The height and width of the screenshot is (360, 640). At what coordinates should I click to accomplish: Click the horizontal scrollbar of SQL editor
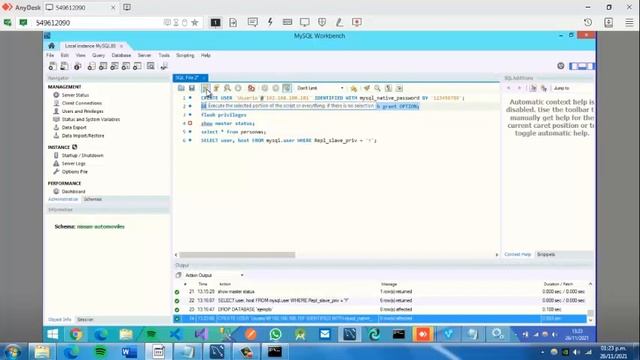pyautogui.click(x=237, y=255)
